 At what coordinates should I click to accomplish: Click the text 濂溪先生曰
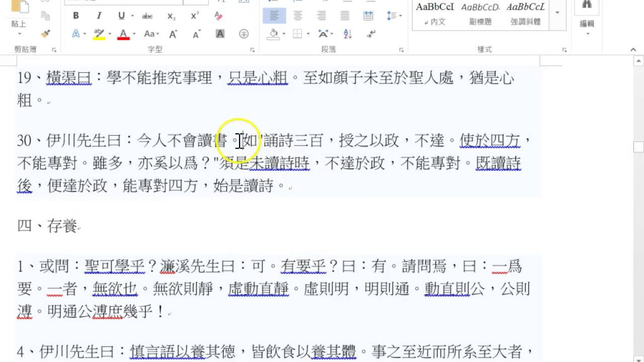tap(197, 266)
